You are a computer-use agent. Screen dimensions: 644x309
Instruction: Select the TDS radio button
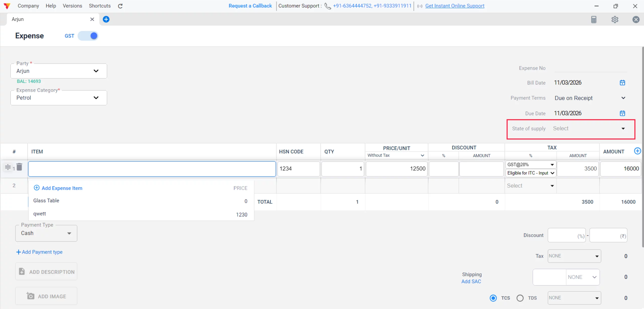tap(520, 298)
